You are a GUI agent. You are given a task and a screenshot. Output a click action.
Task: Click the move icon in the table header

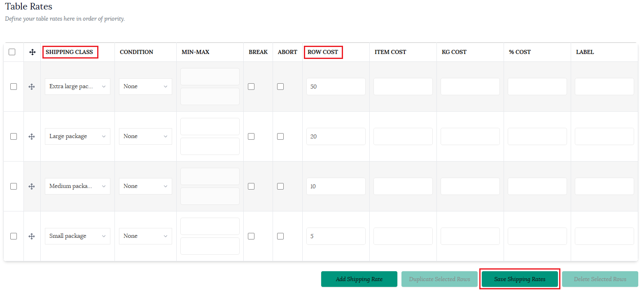click(x=32, y=52)
